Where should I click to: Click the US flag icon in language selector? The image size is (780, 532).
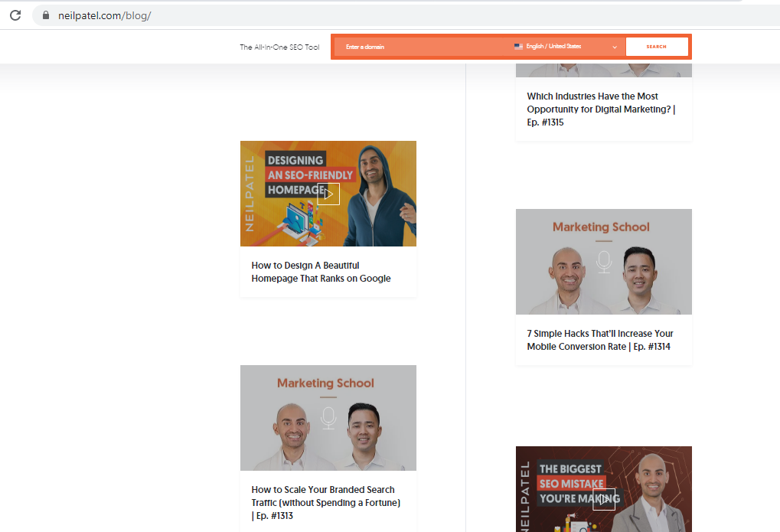click(518, 46)
